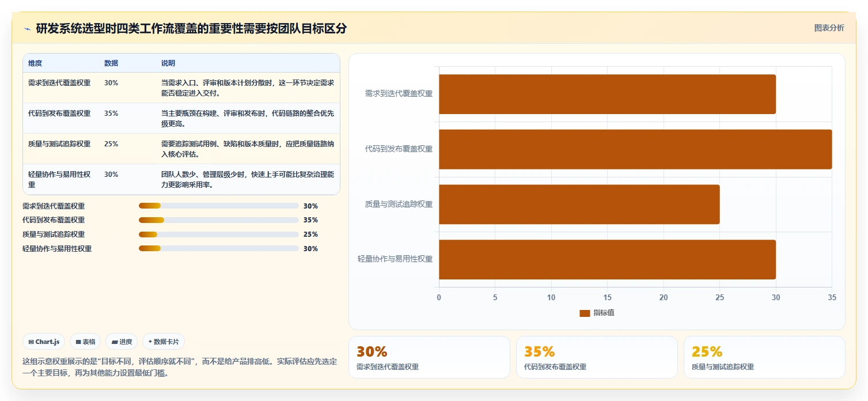Viewport: 868px width, 401px height.
Task: Click the footer note starting 这组示意权重展示的是
Action: [180, 367]
